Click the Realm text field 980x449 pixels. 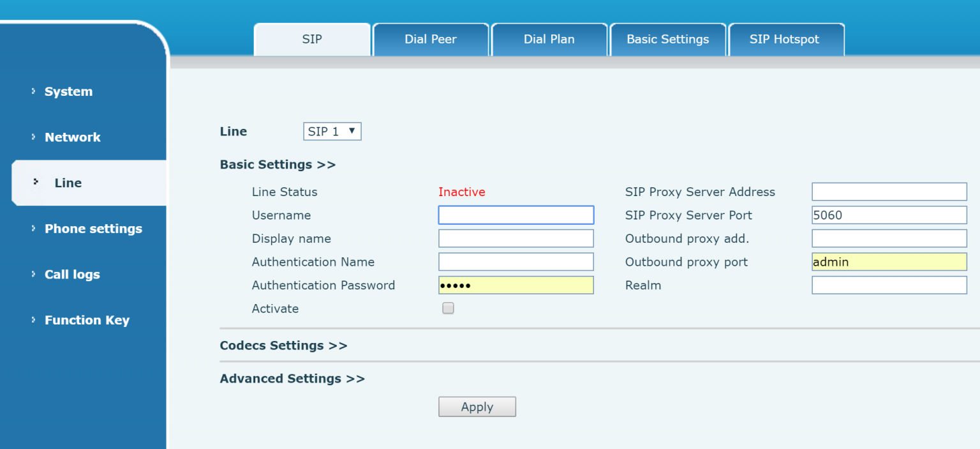(889, 285)
